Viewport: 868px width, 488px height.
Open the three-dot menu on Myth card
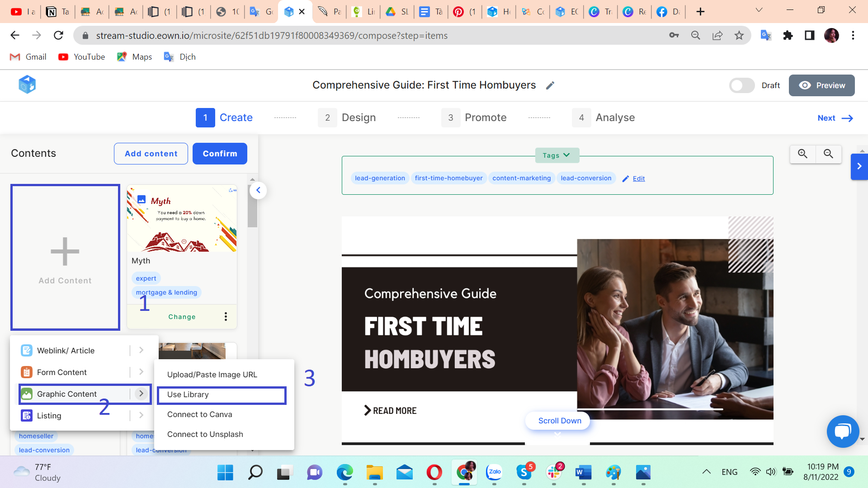pos(226,317)
